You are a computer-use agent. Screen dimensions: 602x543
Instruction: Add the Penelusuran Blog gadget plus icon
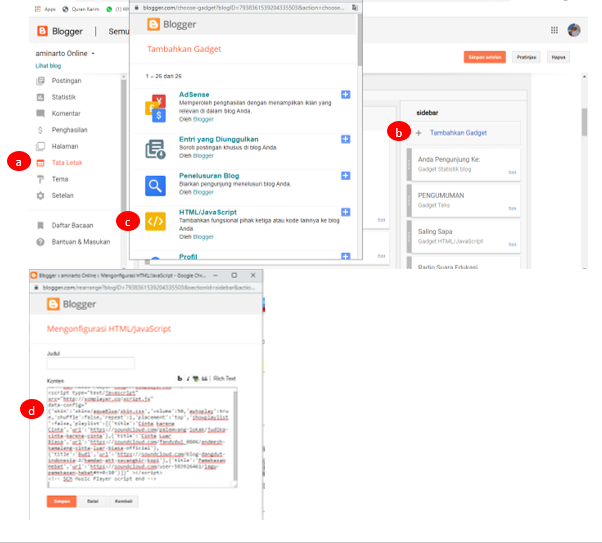click(x=346, y=175)
